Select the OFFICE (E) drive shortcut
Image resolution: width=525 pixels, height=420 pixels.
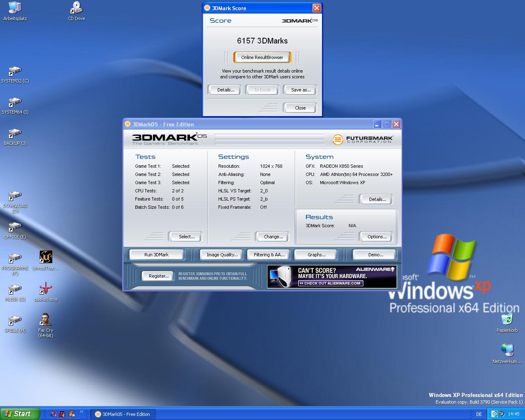[15, 231]
